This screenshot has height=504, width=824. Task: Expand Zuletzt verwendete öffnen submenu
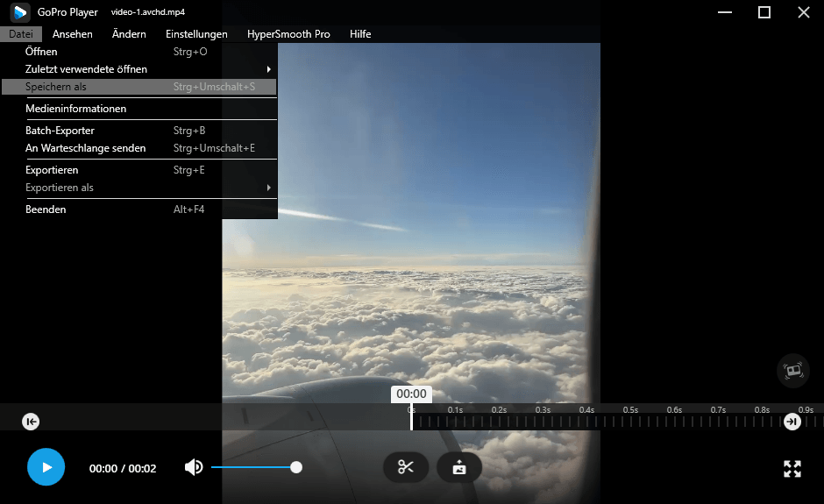[139, 69]
